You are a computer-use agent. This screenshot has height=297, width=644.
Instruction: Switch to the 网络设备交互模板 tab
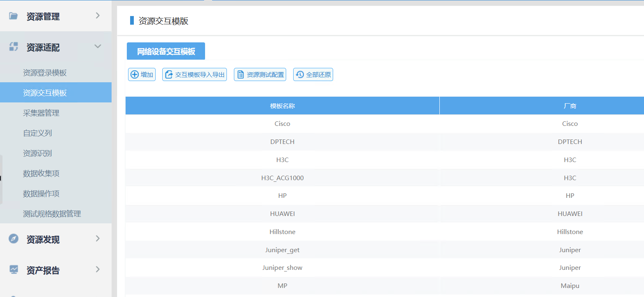tap(166, 51)
